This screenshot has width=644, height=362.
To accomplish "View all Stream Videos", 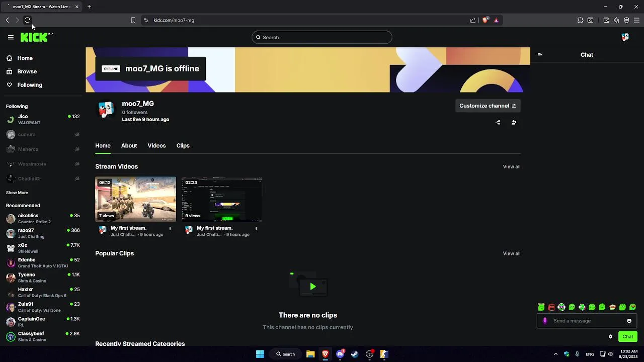I will pos(512,166).
